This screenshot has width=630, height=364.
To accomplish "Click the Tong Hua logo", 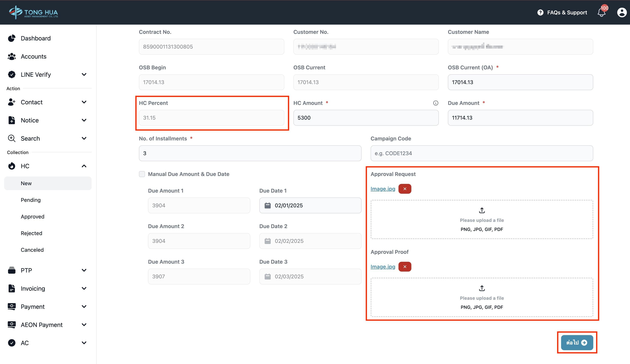I will pos(34,12).
